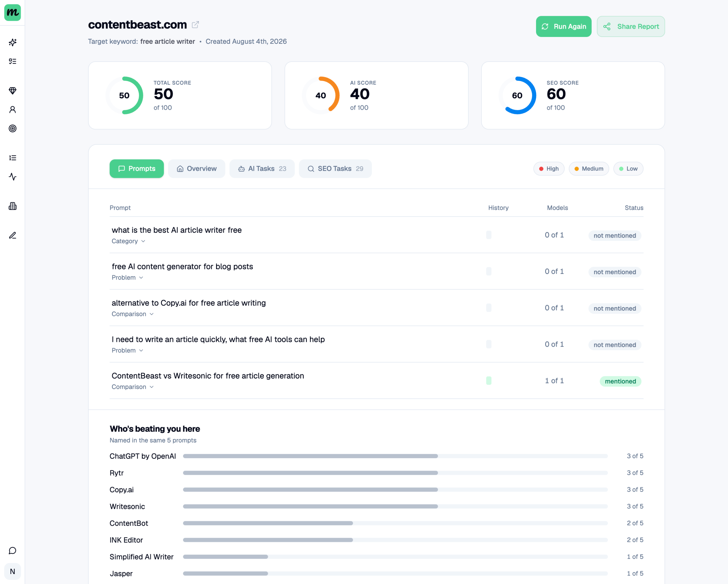Viewport: 728px width, 584px height.
Task: Open the newspaper icon in sidebar
Action: (13, 206)
